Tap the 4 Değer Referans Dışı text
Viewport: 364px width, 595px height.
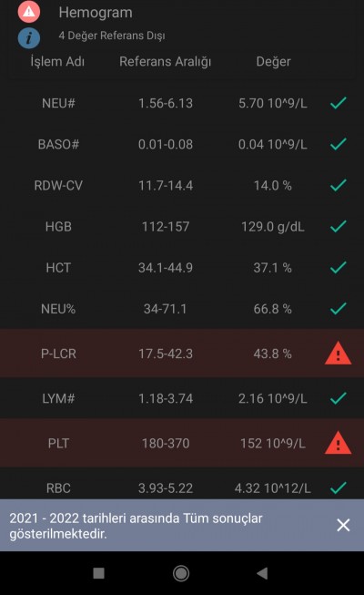pos(112,36)
